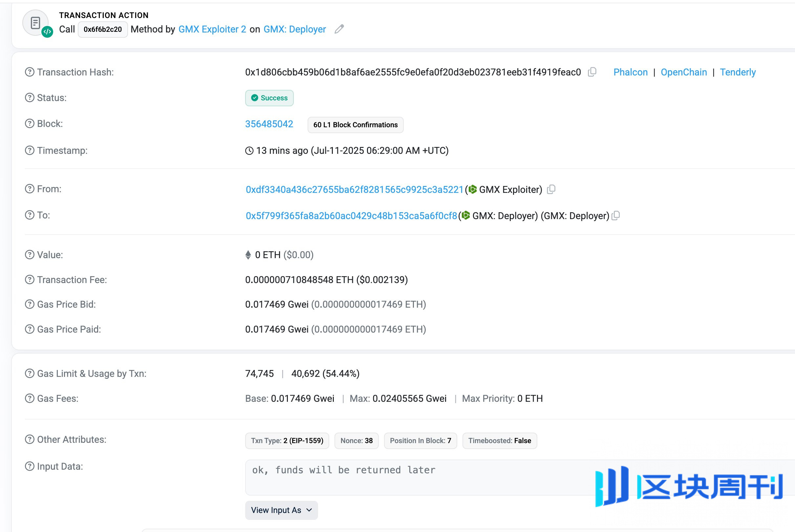
Task: Open the View Input As dropdown
Action: (x=281, y=510)
